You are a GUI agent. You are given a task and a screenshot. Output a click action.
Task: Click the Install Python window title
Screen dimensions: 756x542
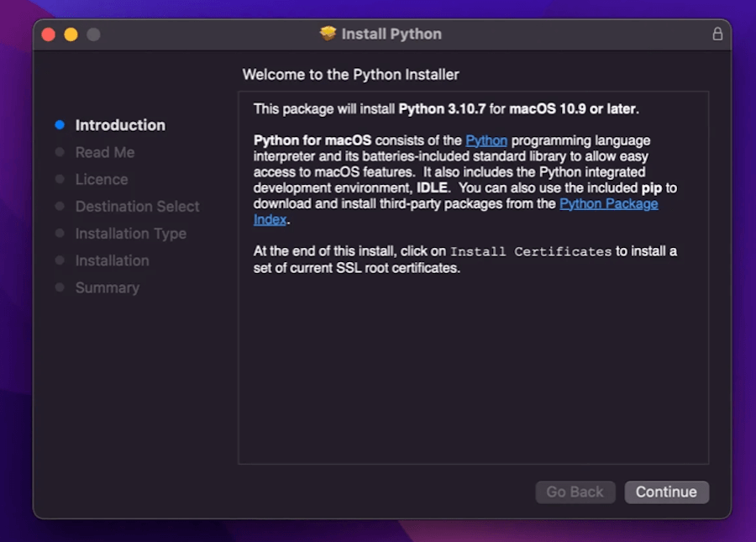(391, 34)
